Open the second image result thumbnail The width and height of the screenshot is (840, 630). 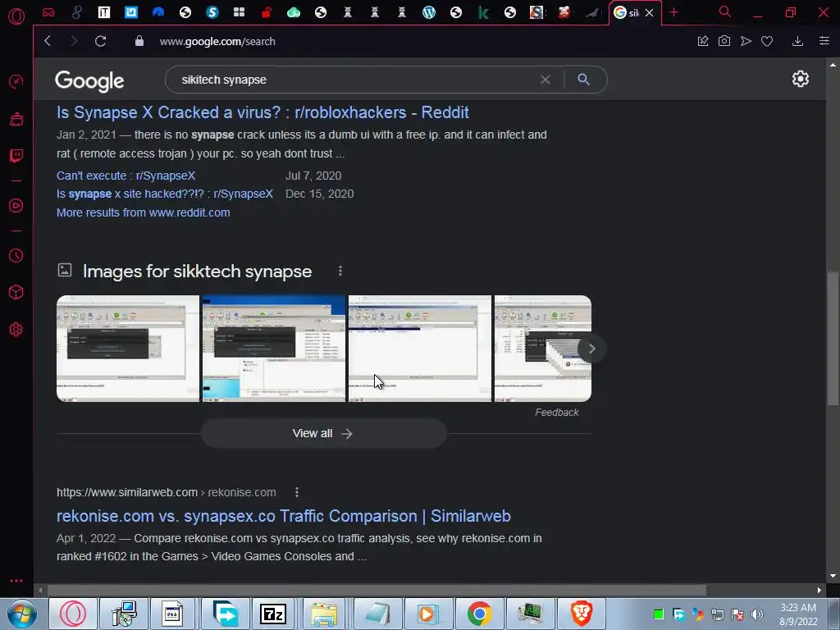coord(274,348)
